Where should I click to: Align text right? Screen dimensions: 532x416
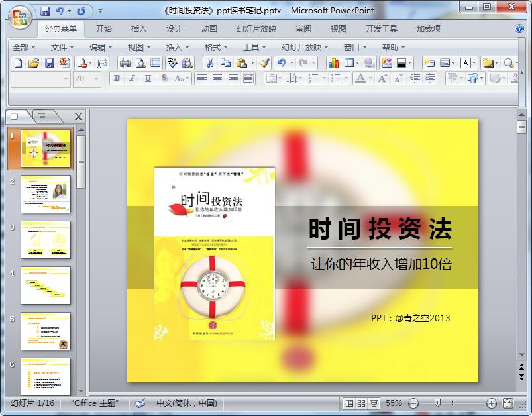(x=233, y=78)
